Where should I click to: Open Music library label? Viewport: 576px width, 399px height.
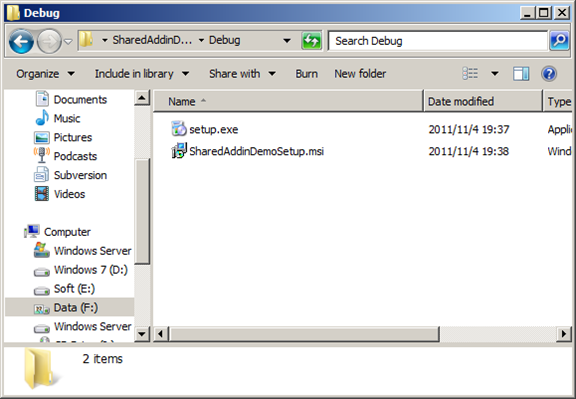click(67, 118)
